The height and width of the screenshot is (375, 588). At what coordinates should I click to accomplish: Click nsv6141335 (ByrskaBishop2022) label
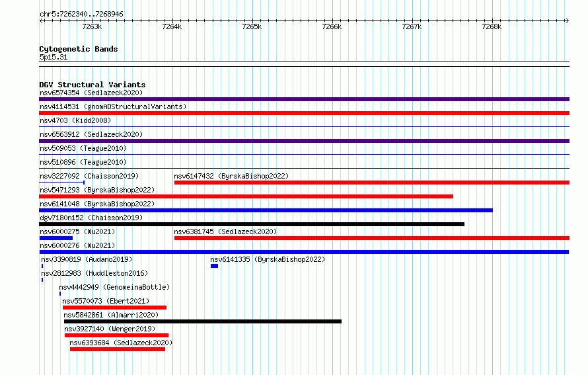268,259
